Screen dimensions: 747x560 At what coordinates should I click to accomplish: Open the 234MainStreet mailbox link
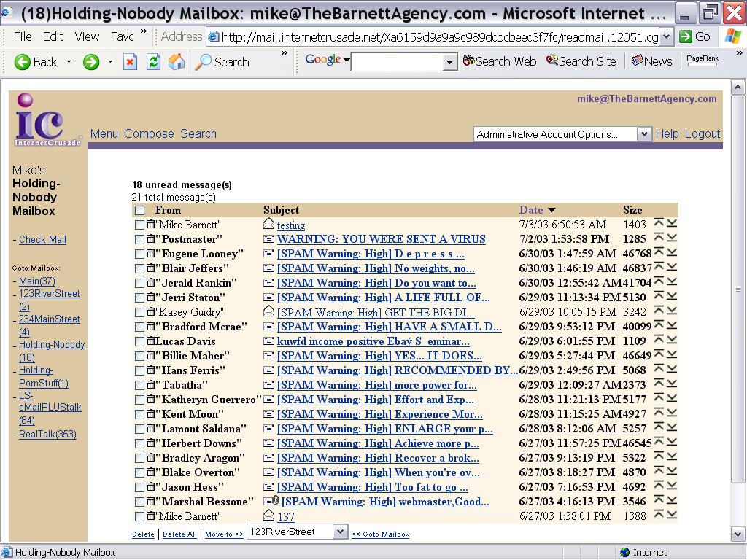click(x=49, y=325)
